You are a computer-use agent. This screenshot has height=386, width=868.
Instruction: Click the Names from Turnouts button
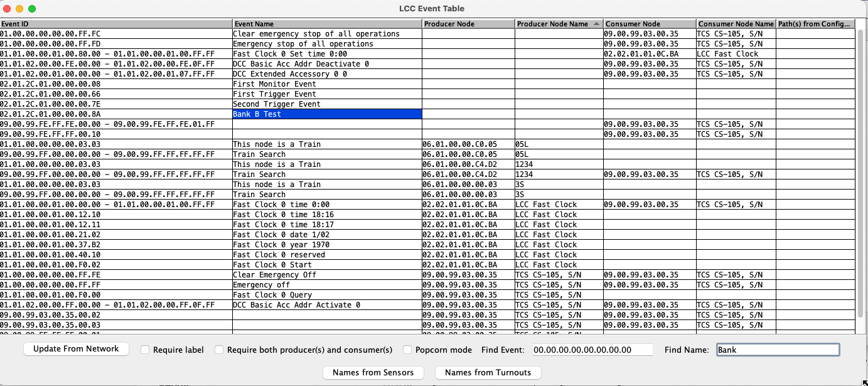tap(488, 372)
